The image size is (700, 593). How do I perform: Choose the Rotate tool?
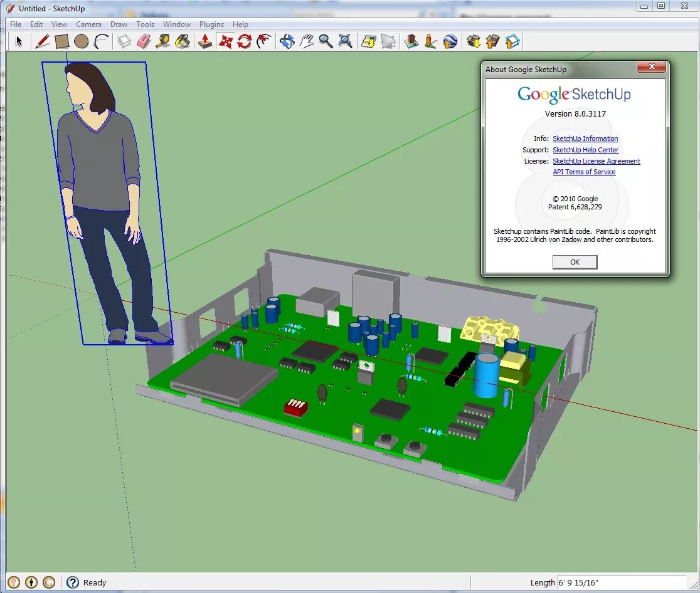point(245,41)
